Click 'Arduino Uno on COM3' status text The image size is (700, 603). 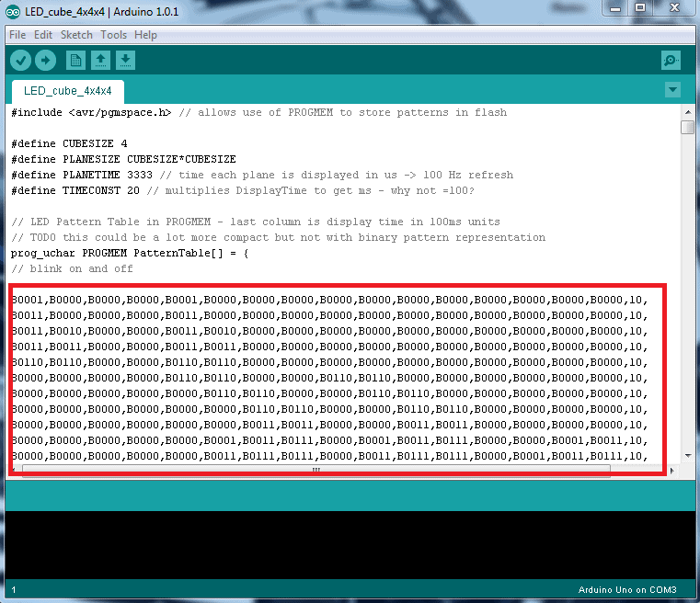627,589
